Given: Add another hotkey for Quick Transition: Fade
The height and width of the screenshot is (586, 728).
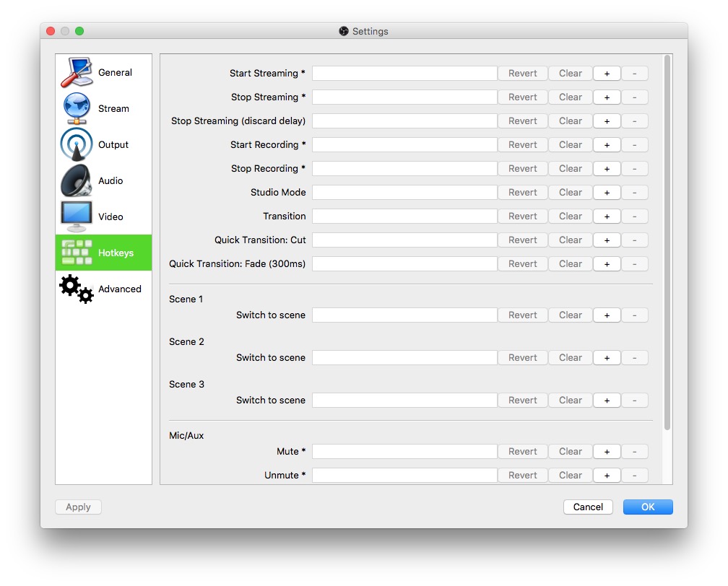Looking at the screenshot, I should pos(607,263).
